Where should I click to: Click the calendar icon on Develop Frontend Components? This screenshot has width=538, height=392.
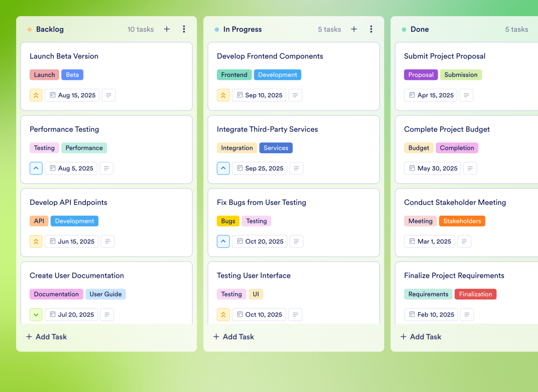click(239, 95)
